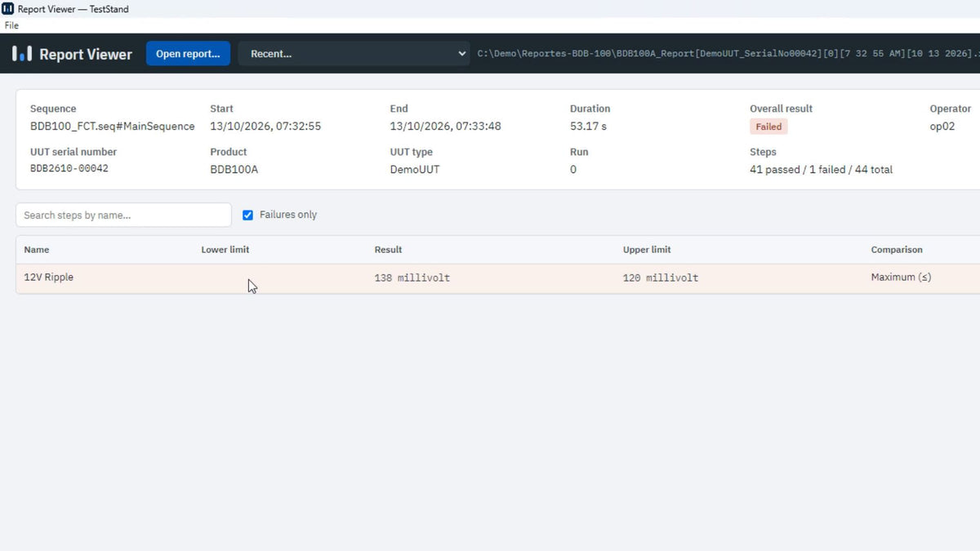Screen dimensions: 980x551
Task: Click the start time 13/10/2026, 07:32:55
Action: pos(265,127)
